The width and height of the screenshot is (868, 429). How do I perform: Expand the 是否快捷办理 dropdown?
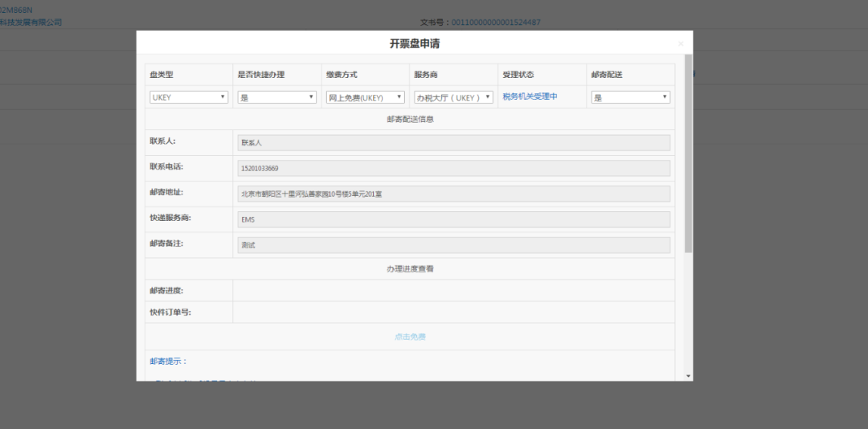[x=277, y=97]
